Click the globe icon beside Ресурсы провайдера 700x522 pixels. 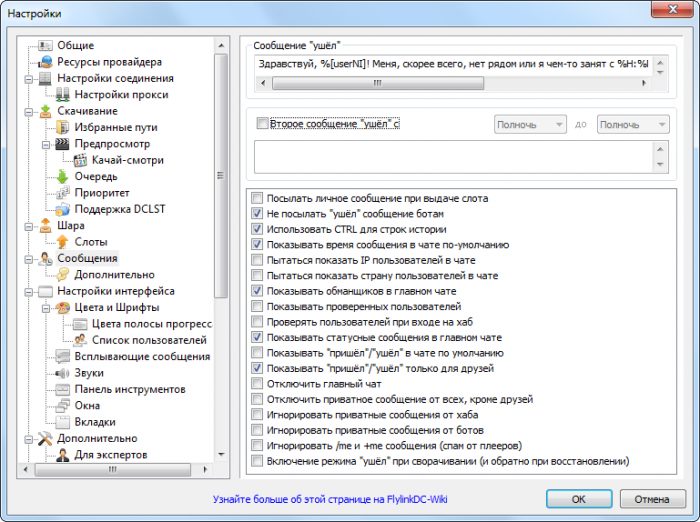point(47,61)
